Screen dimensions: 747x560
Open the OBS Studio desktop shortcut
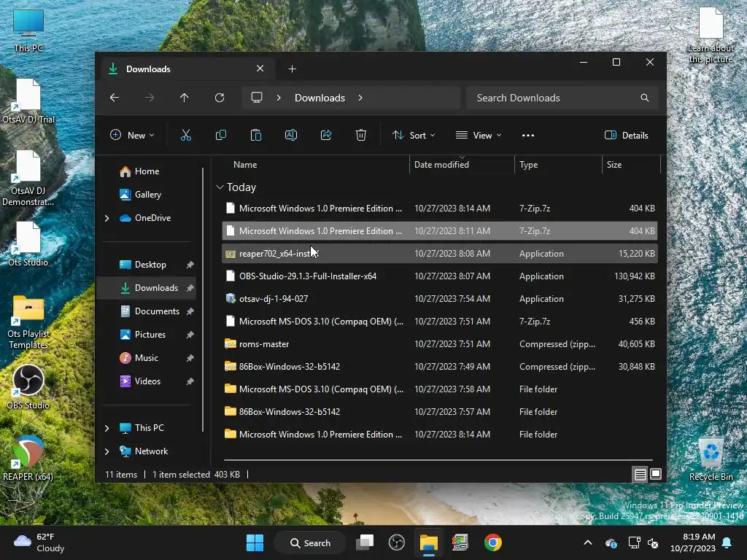[x=28, y=386]
